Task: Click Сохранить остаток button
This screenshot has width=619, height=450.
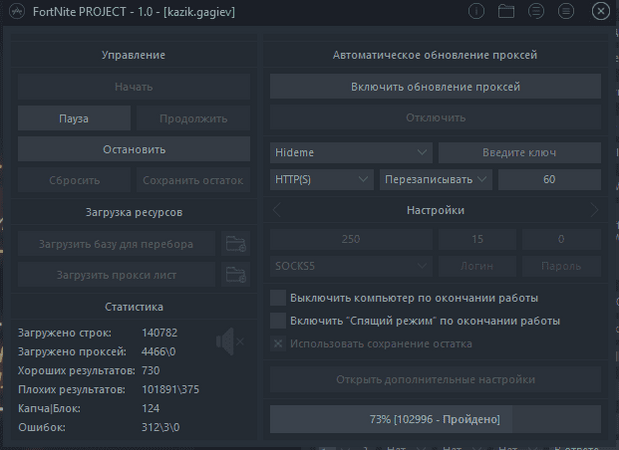Action: coord(193,180)
